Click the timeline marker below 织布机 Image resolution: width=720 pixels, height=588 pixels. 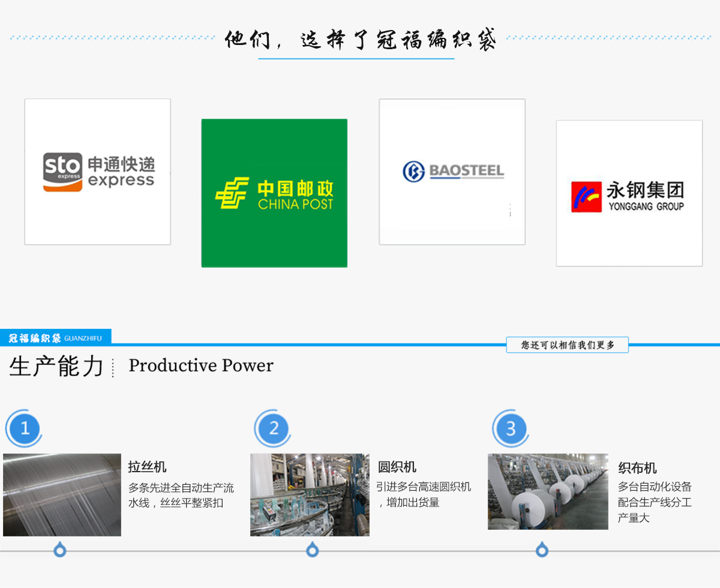point(542,550)
